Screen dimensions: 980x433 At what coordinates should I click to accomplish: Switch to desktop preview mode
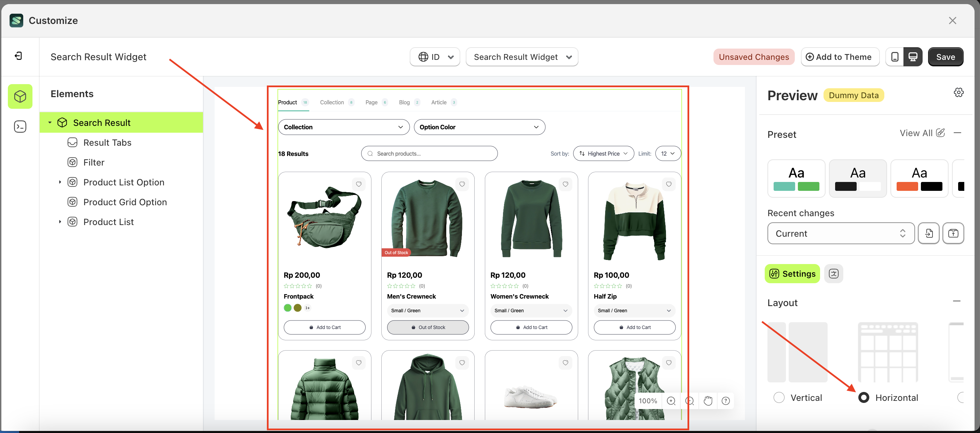click(x=913, y=57)
